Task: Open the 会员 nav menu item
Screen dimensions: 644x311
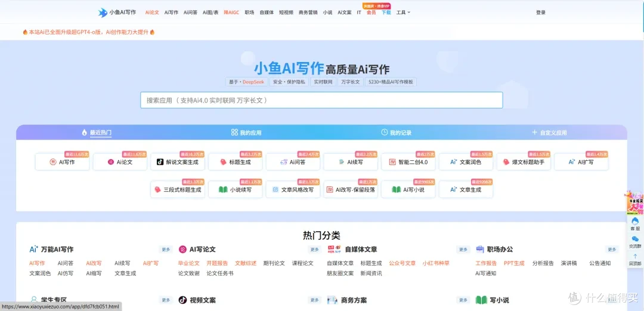Action: [x=371, y=13]
